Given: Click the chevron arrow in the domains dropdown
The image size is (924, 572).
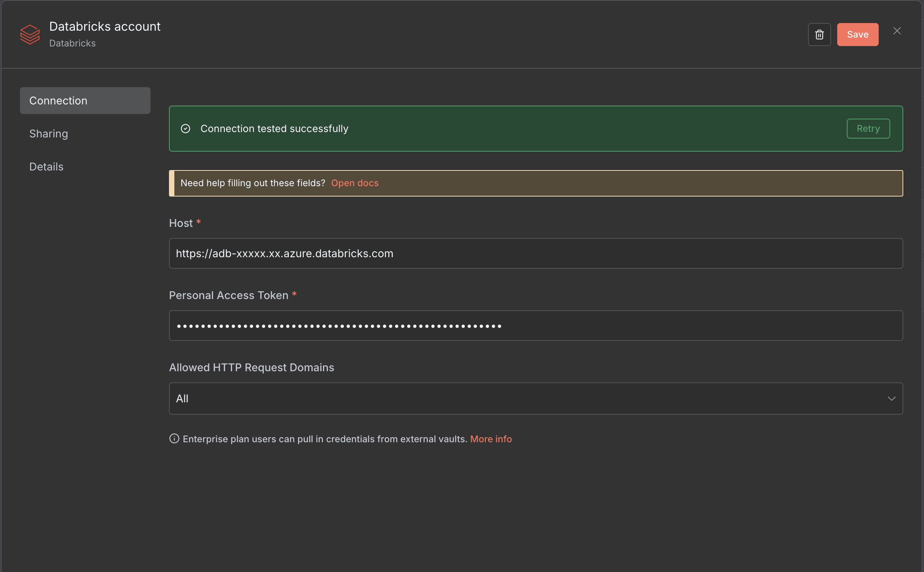Looking at the screenshot, I should tap(891, 398).
